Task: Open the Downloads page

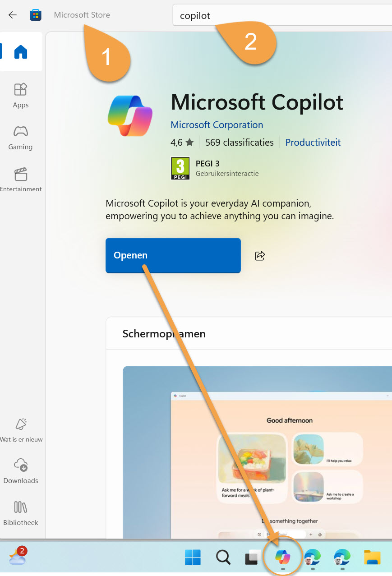Action: coord(21,471)
